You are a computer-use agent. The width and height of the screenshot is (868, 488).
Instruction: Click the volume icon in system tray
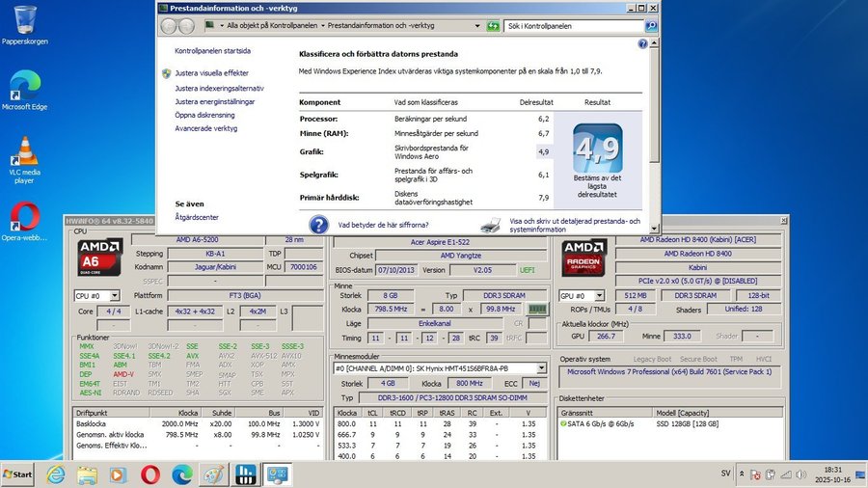tap(800, 474)
